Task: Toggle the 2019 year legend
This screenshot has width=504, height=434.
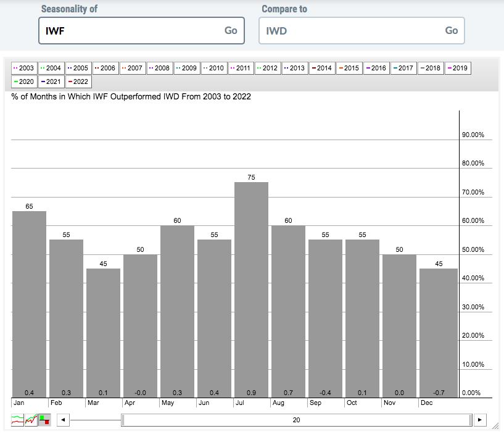Action: [457, 68]
